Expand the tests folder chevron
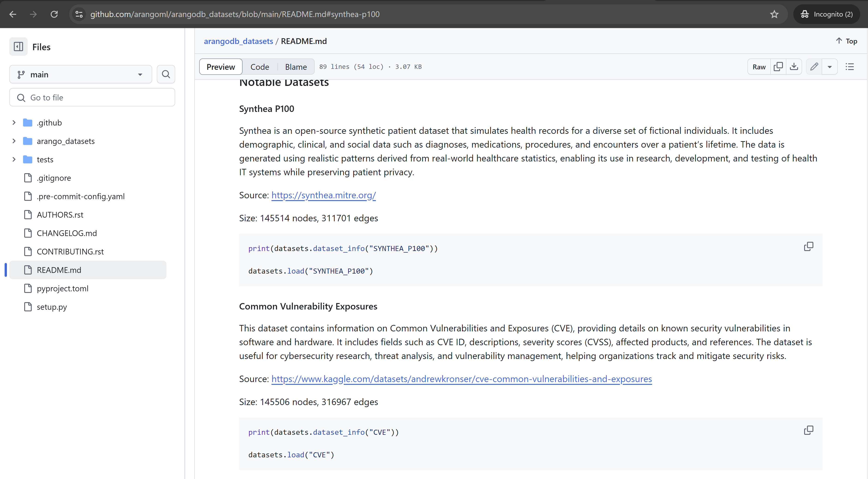 14,159
